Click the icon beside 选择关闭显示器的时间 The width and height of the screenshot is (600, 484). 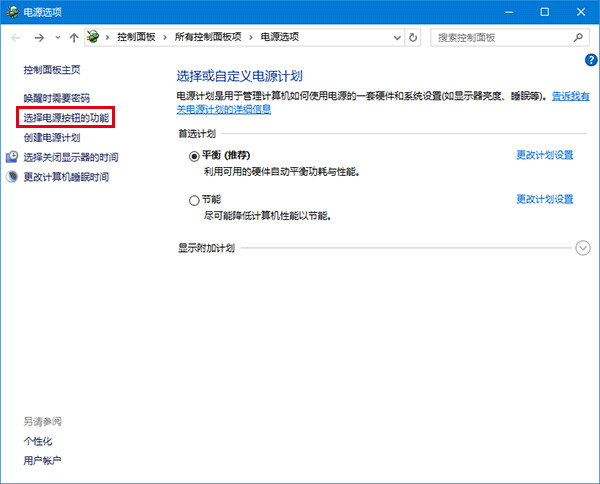click(13, 157)
